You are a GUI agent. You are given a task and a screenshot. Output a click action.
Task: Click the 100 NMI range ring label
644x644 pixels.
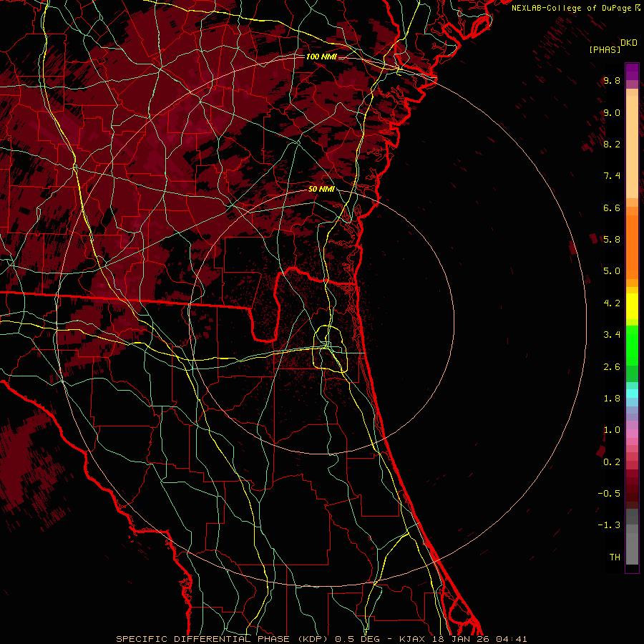(321, 57)
